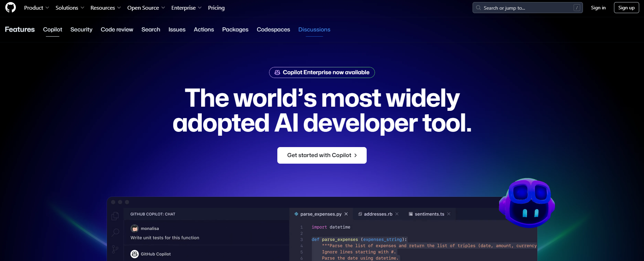Click 'Parse the date using datetime.' docstring line
Screen dimensions: 644x261
point(360,258)
